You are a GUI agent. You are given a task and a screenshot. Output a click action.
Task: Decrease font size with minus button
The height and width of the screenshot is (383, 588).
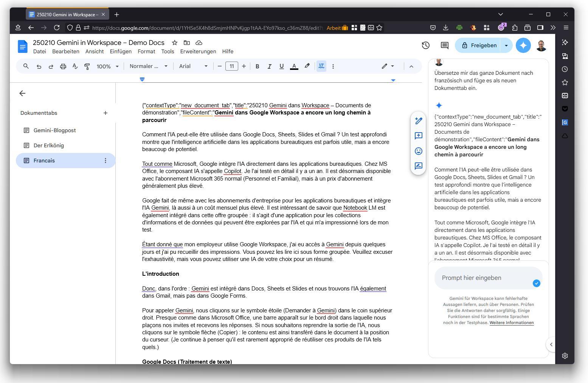click(219, 66)
